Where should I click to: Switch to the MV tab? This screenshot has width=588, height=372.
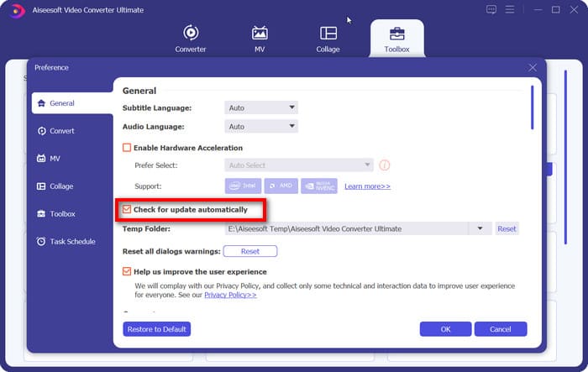tap(260, 39)
